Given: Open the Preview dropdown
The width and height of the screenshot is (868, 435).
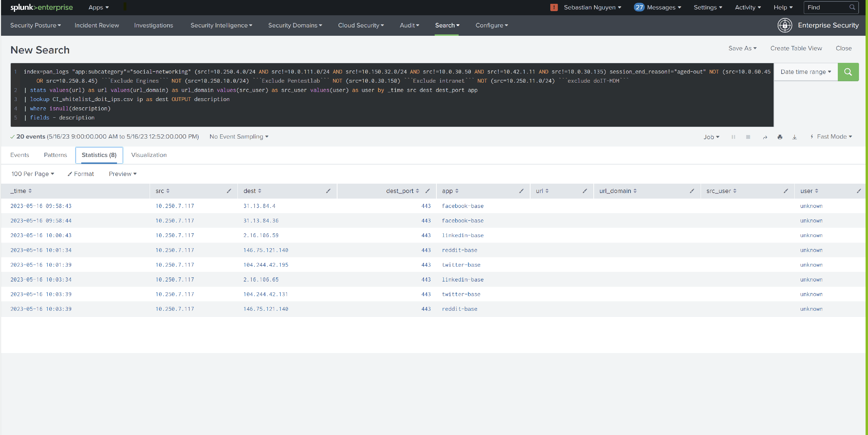Looking at the screenshot, I should click(123, 174).
